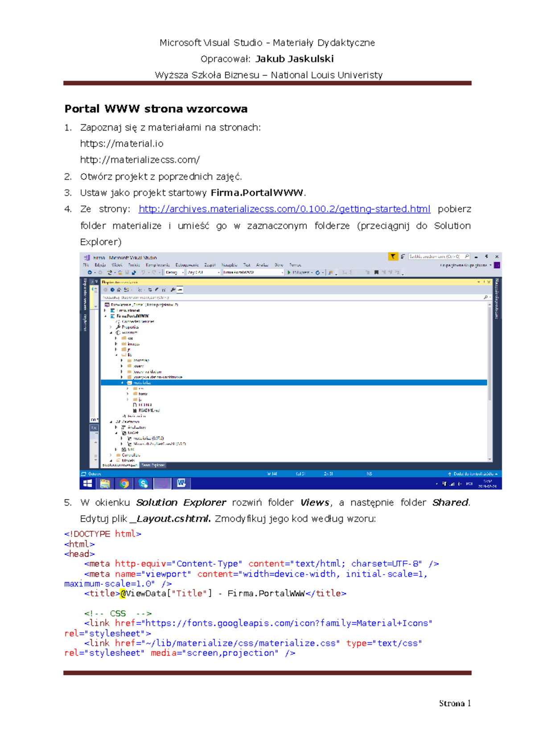The width and height of the screenshot is (535, 756).
Task: Click the 'Strona 1' page number
Action: click(455, 703)
